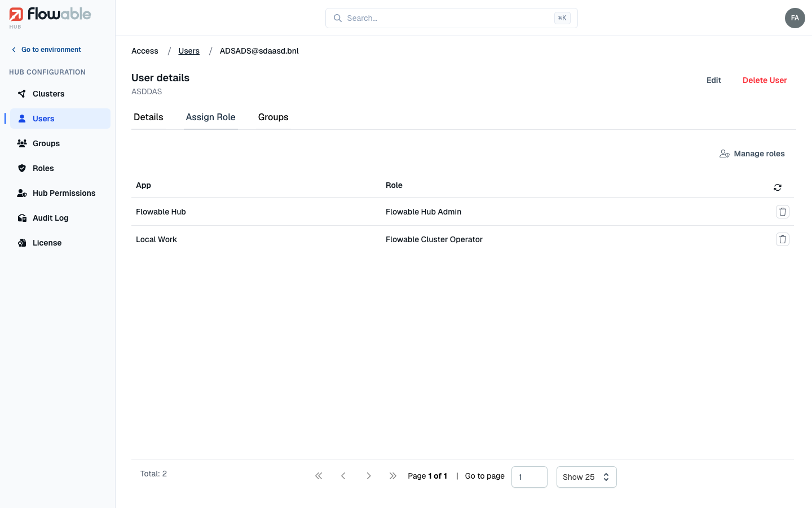Screen dimensions: 812x508
Task: Open Roles in the sidebar menu
Action: click(x=60, y=168)
